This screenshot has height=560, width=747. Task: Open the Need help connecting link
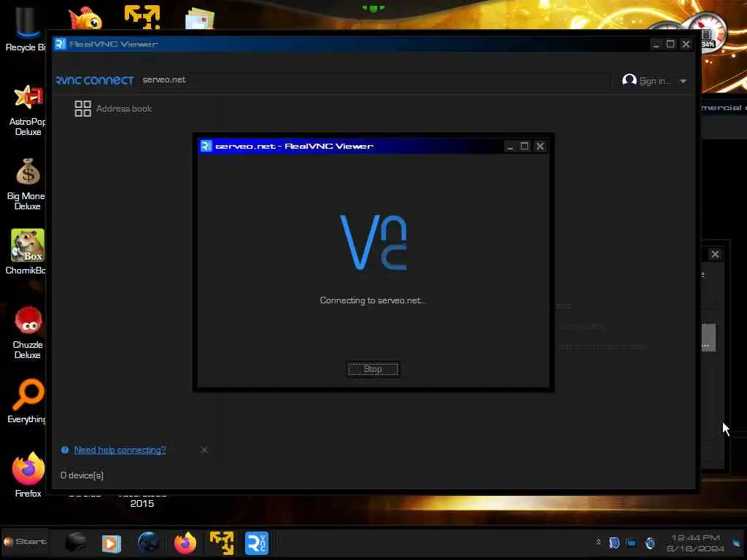pos(120,450)
